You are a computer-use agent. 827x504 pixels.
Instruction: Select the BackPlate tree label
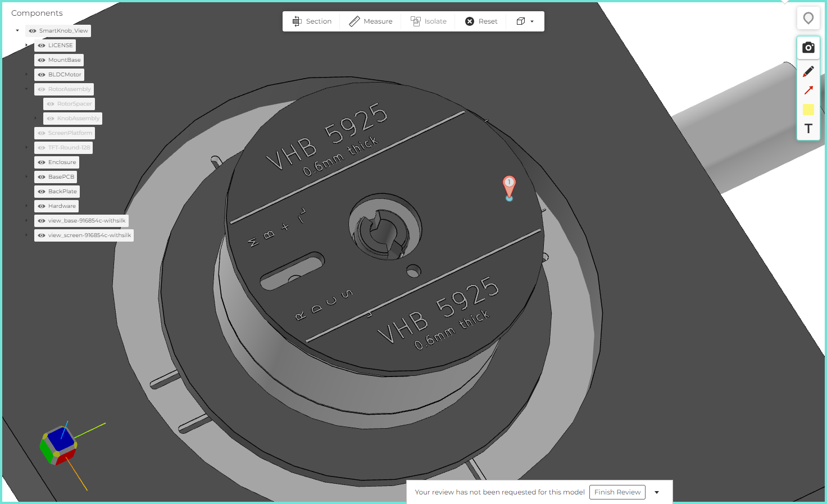click(62, 192)
